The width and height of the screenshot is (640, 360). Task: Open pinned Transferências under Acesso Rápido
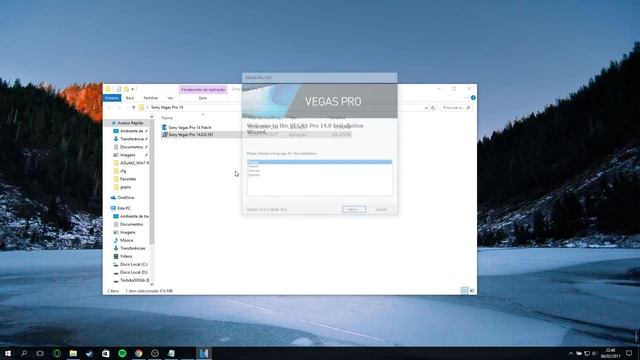[x=131, y=139]
